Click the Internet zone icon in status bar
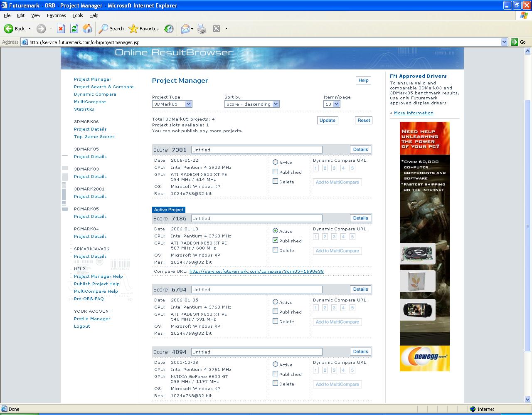This screenshot has width=532, height=415. click(473, 409)
